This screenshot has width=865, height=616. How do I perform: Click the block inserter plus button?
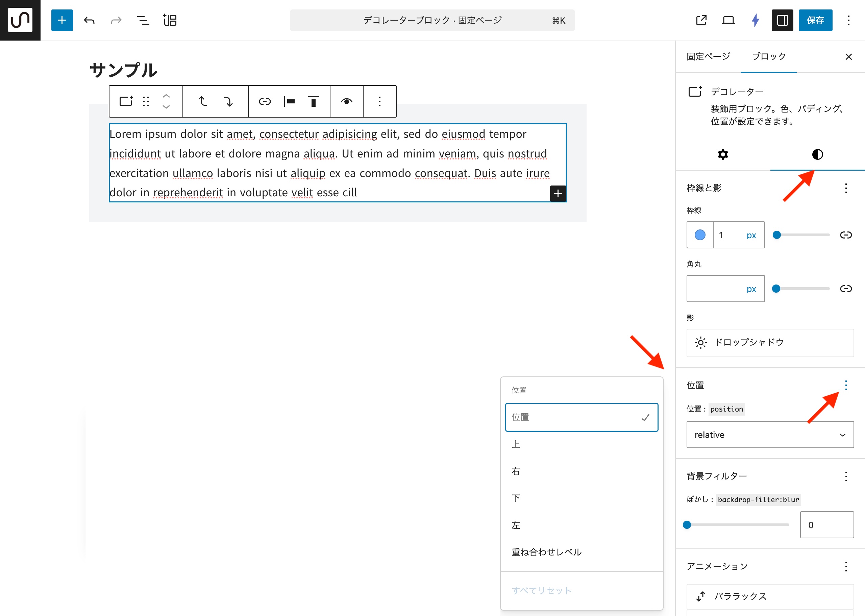coord(62,20)
